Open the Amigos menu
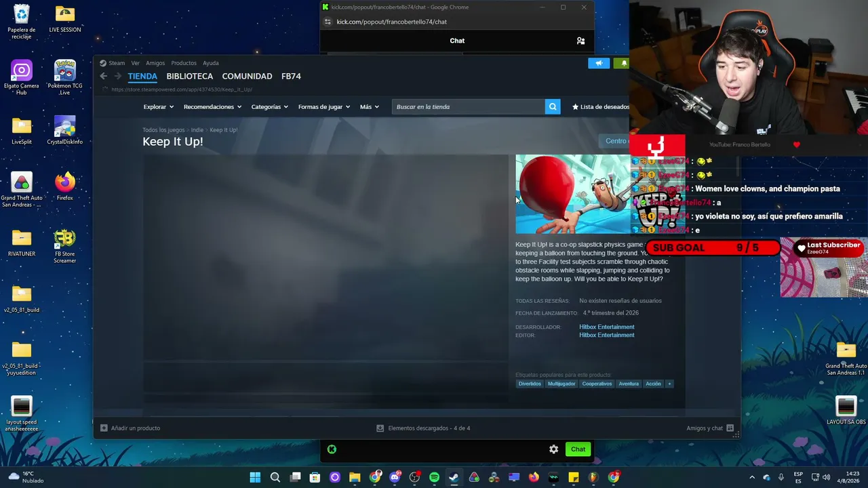 (x=155, y=63)
